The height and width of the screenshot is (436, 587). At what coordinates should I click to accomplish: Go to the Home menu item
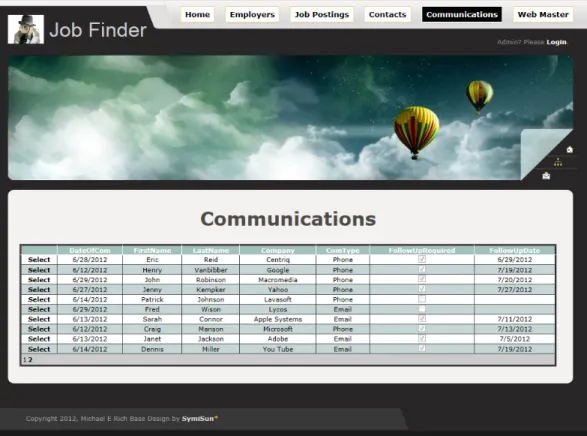tap(197, 15)
